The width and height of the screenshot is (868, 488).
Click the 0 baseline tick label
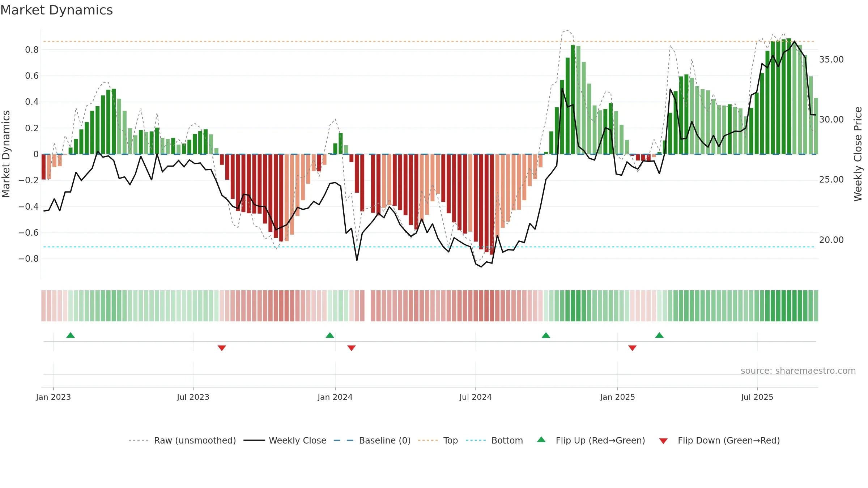point(36,154)
